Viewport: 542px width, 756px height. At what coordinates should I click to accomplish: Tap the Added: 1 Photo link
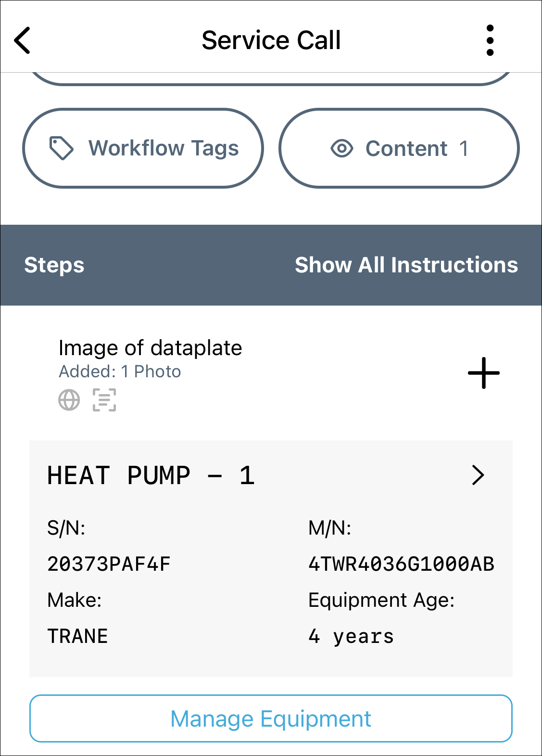coord(120,372)
